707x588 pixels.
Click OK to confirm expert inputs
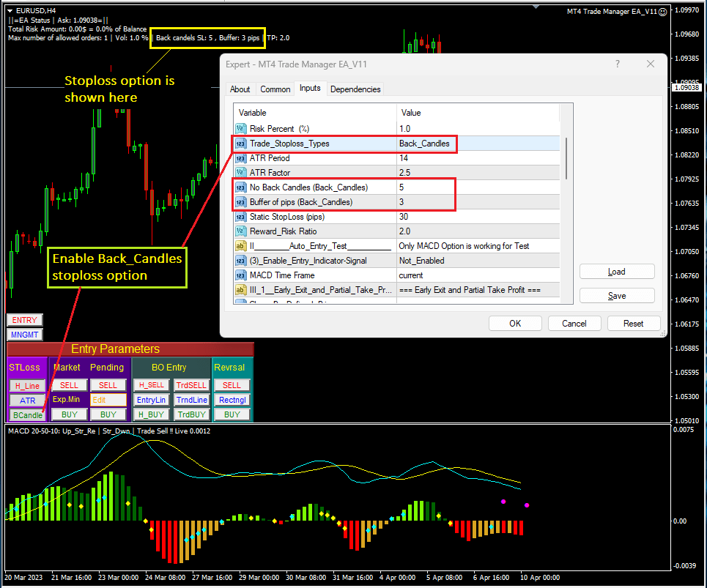point(515,323)
